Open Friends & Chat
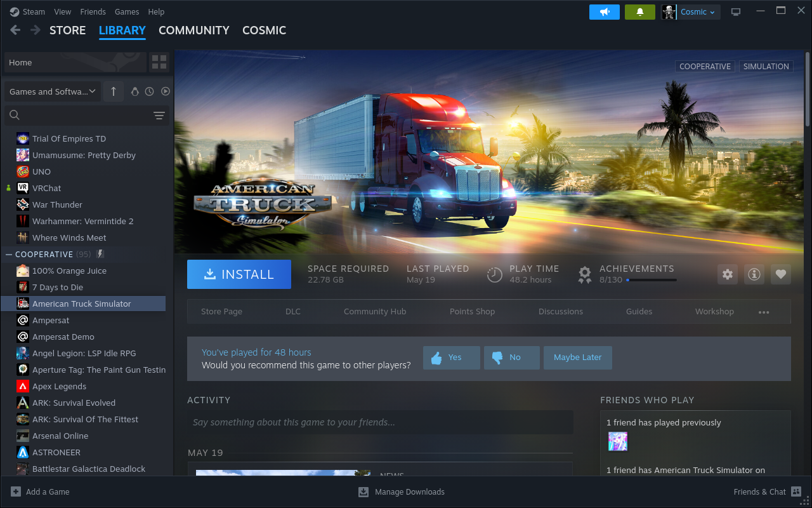This screenshot has width=812, height=508. pos(768,491)
